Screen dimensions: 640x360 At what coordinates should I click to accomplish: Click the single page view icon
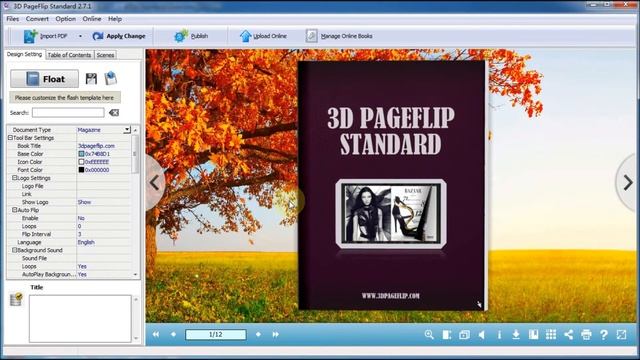pyautogui.click(x=447, y=335)
